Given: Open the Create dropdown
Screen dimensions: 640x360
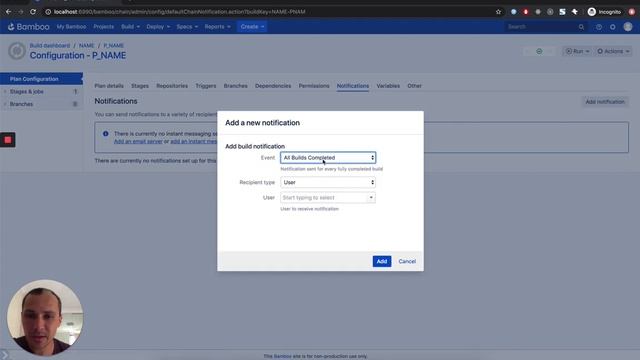Looking at the screenshot, I should [252, 27].
